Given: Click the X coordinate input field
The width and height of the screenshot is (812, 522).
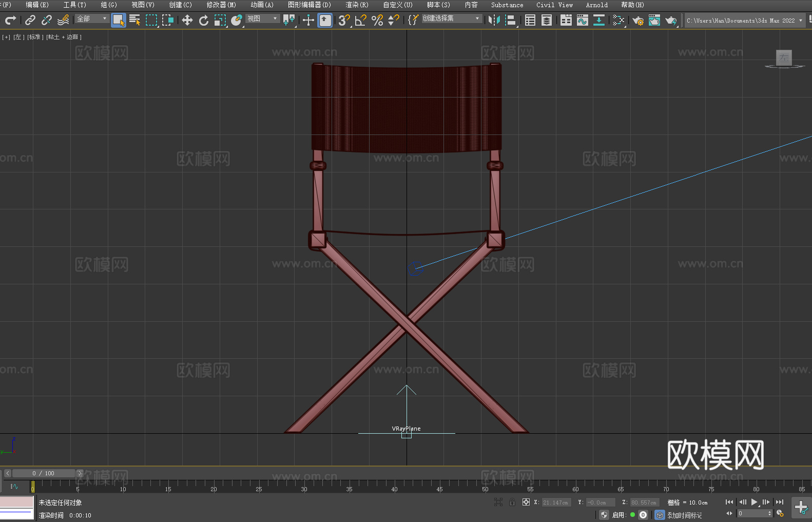Looking at the screenshot, I should (556, 502).
